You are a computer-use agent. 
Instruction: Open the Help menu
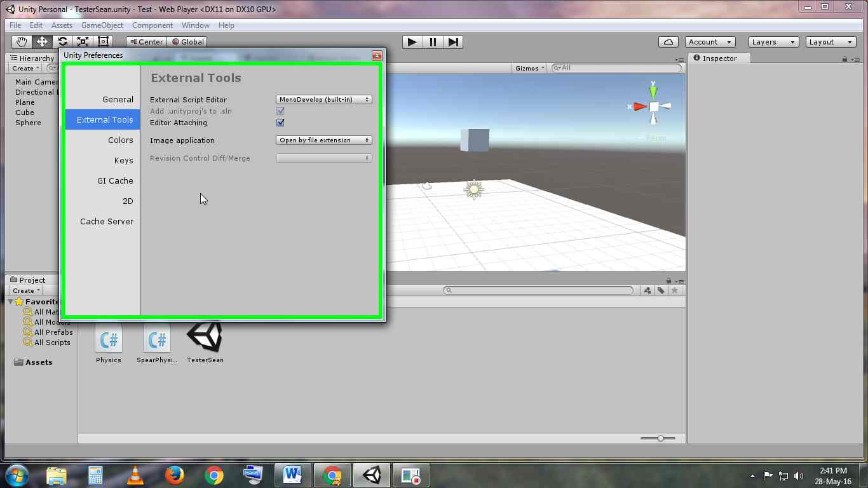coord(226,25)
